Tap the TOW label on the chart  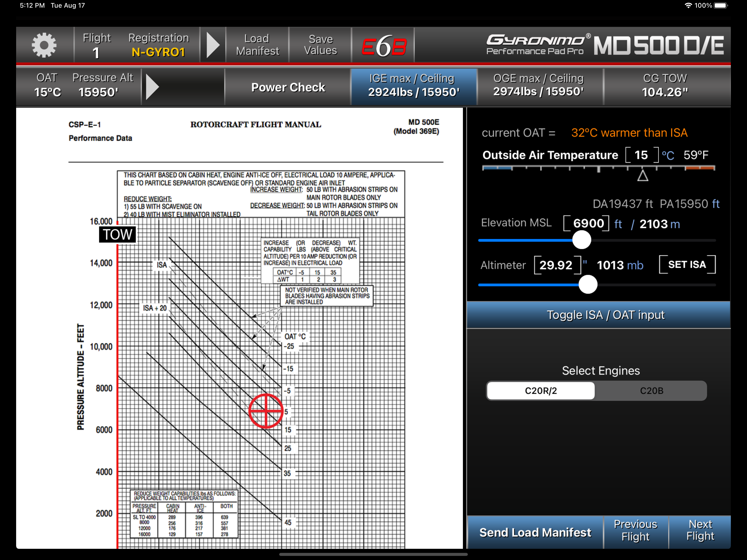118,234
